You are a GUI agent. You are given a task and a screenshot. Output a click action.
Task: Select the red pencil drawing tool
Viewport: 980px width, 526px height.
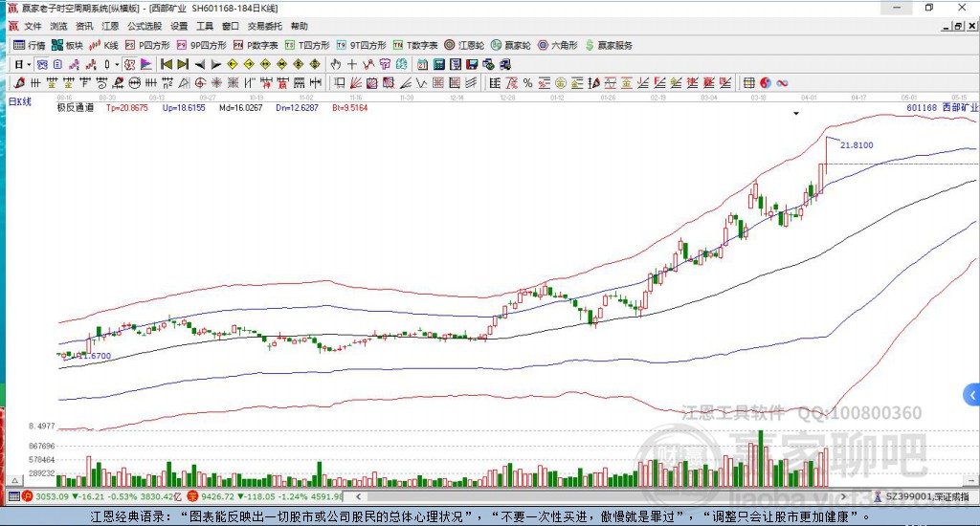point(19,82)
